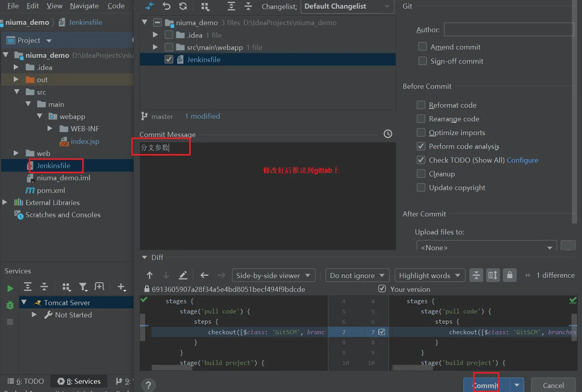Check the .idea folder checkbox

coord(169,35)
